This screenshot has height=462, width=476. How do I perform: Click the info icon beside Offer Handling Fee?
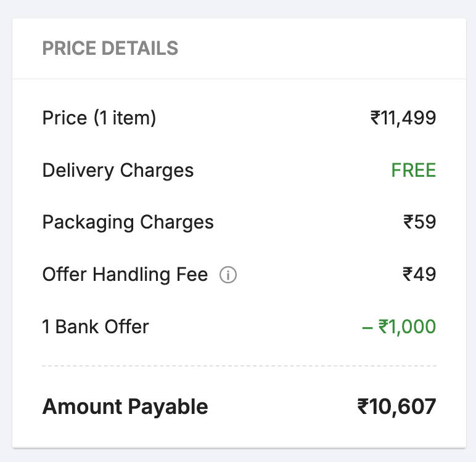228,275
